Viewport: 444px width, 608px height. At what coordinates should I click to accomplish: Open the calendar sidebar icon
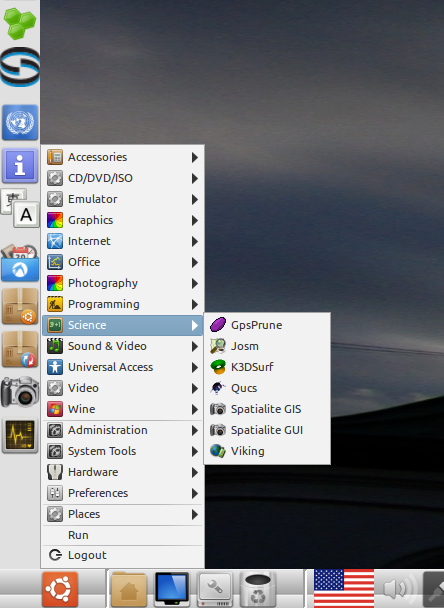click(20, 263)
